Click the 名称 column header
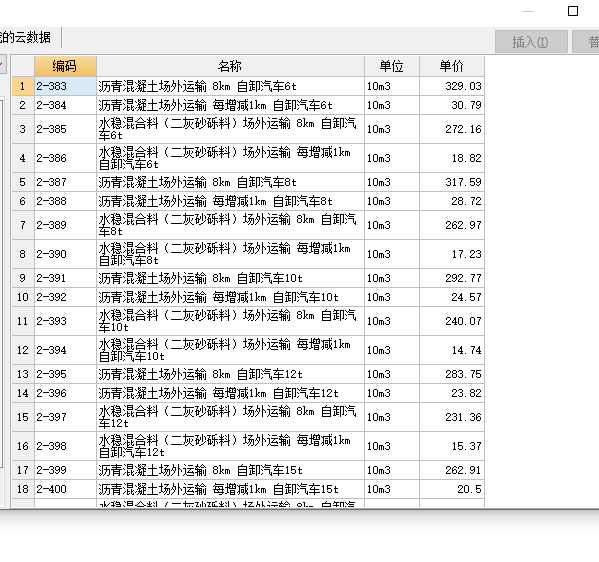This screenshot has height=562, width=599. [x=230, y=66]
